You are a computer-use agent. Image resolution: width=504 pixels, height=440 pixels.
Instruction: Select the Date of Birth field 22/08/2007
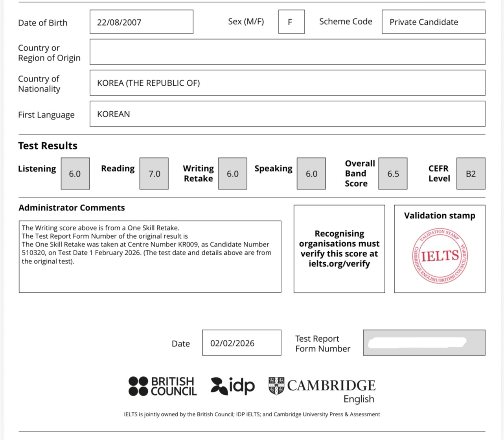(x=142, y=22)
